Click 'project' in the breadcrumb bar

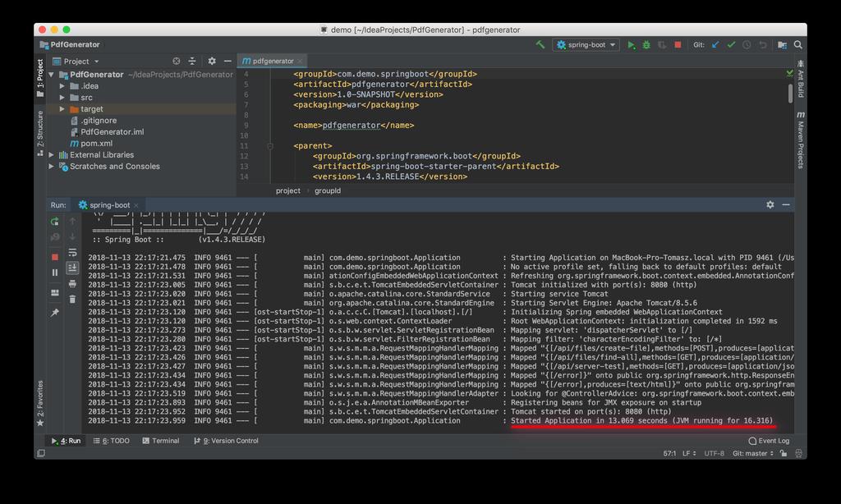point(288,191)
